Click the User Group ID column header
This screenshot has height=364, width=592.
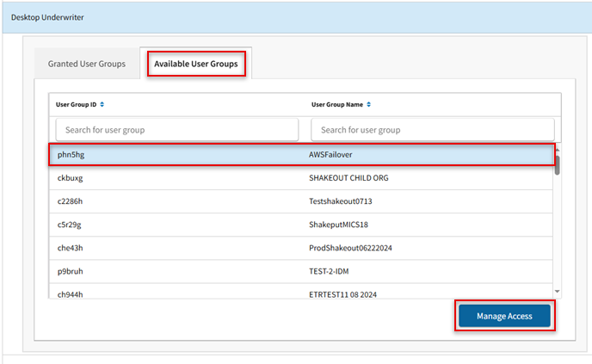76,105
